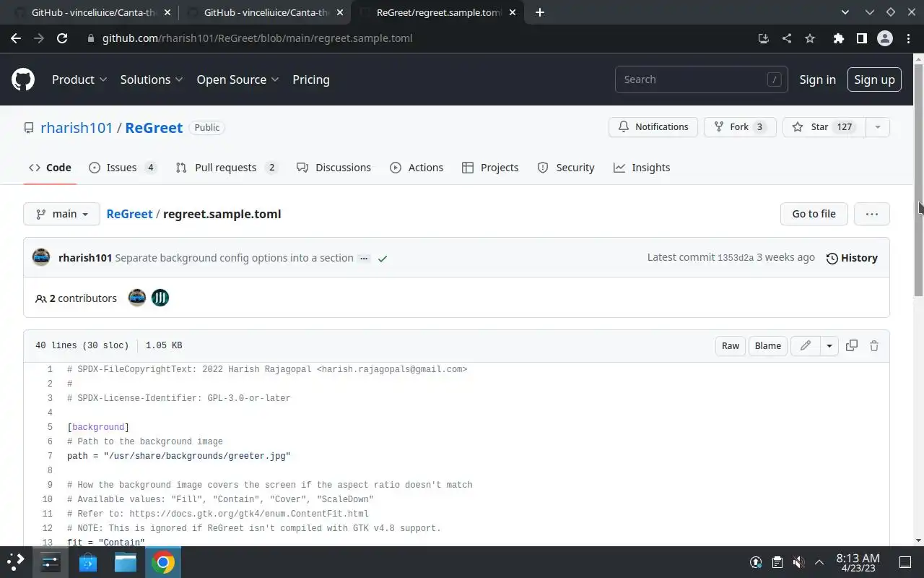Expand commit message ellipsis

coord(364,258)
